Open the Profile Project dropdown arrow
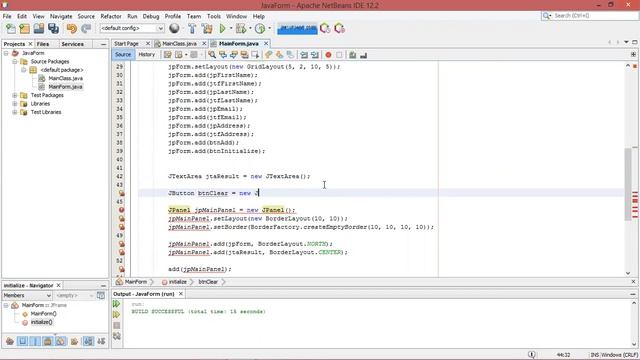Viewport: 640px width, 360px height. coord(269,28)
